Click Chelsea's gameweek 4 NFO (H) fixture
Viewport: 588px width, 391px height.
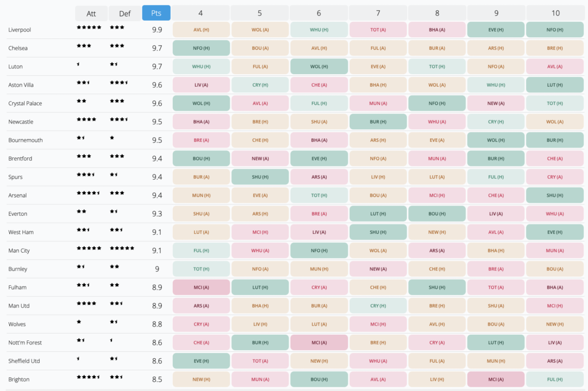(x=201, y=48)
